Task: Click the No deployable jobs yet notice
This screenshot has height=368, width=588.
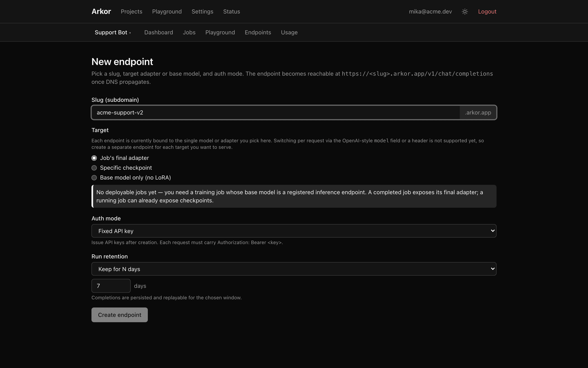Action: pyautogui.click(x=294, y=196)
